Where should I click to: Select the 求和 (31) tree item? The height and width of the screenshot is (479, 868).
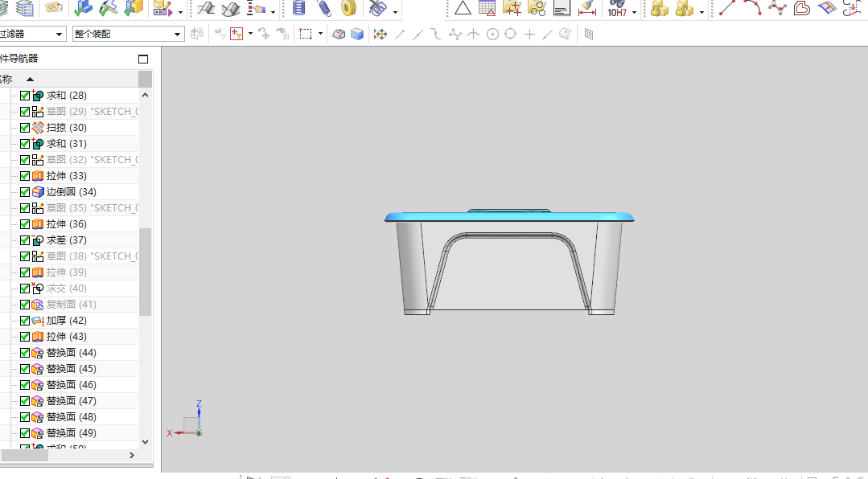pos(67,144)
